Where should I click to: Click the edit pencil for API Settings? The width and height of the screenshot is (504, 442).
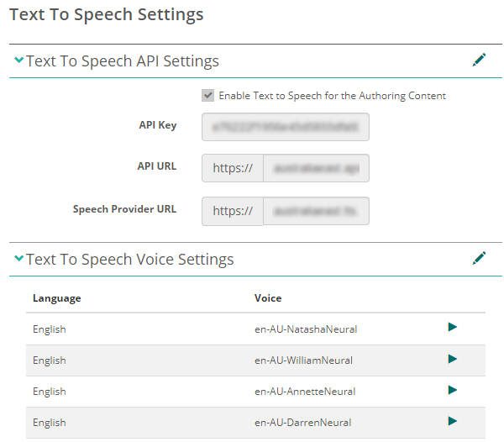[479, 60]
